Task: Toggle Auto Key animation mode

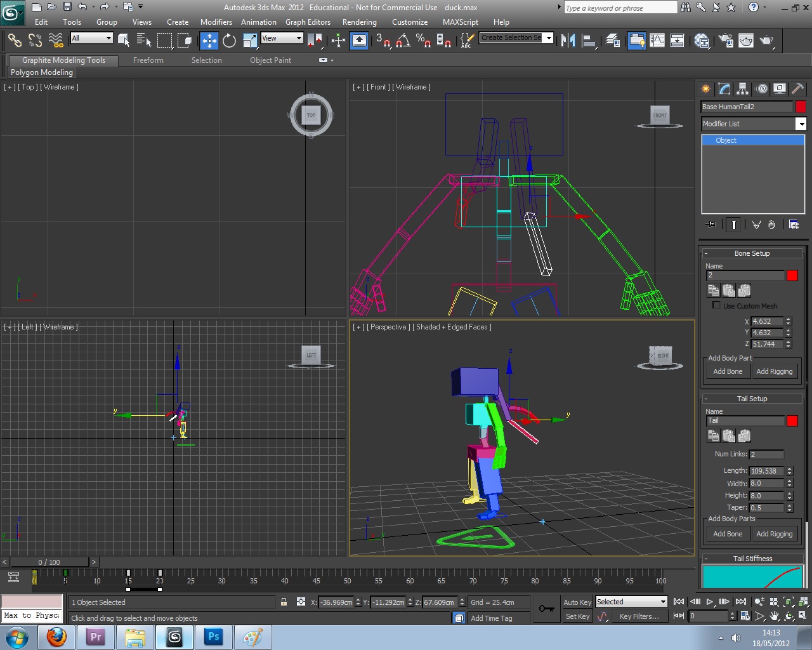Action: 577,602
